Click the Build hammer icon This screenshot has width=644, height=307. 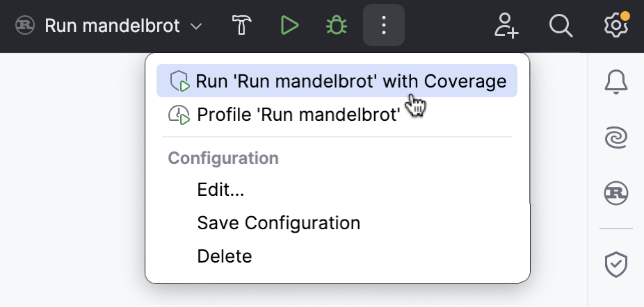242,26
